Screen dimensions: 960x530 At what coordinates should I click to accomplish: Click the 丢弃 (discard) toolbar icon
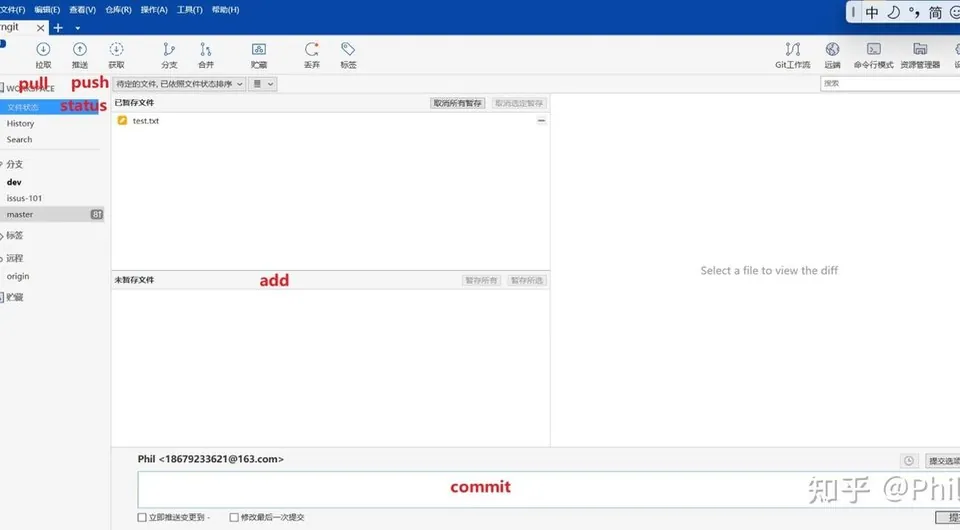[312, 54]
